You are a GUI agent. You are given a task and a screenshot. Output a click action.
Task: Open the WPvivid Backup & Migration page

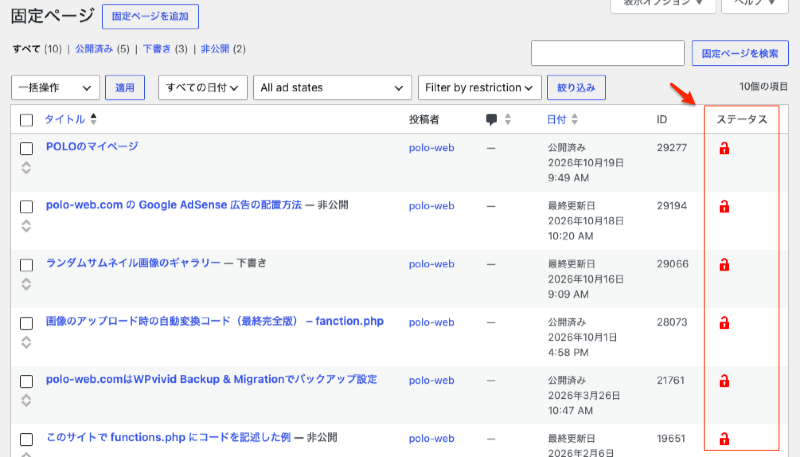211,379
